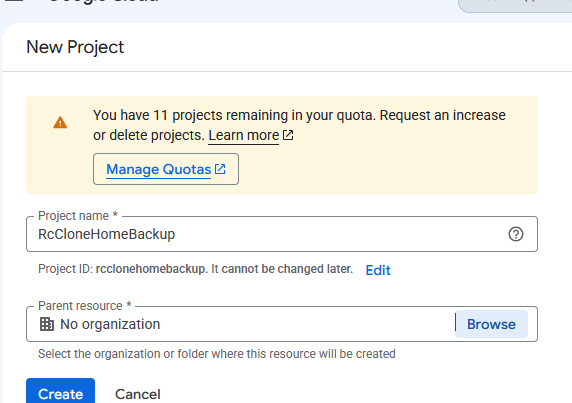Edit the project ID
The height and width of the screenshot is (403, 572).
click(x=378, y=270)
